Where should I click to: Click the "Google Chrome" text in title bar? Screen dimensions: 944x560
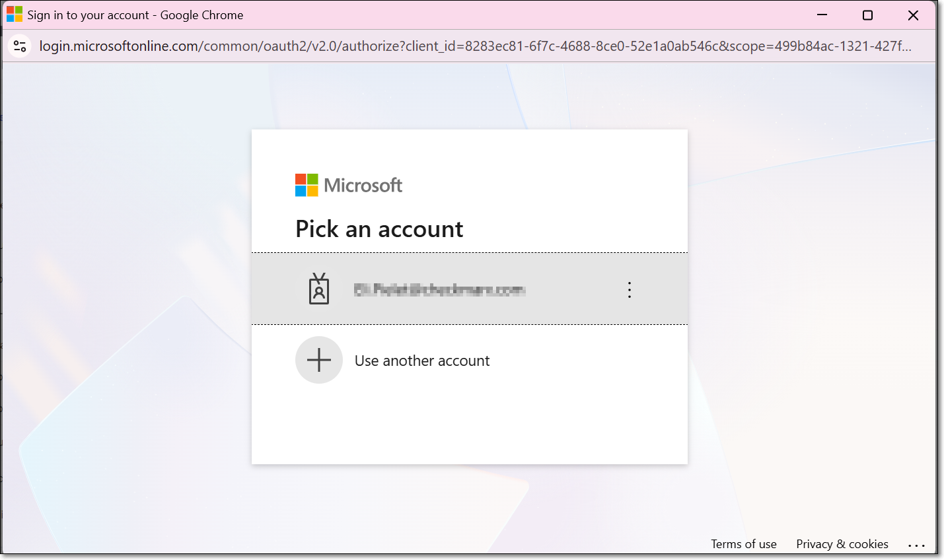(201, 15)
